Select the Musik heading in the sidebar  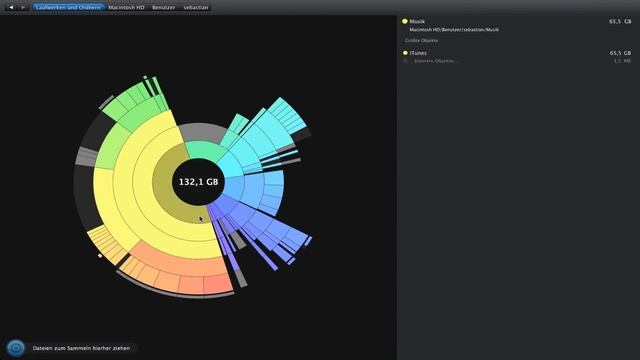417,21
